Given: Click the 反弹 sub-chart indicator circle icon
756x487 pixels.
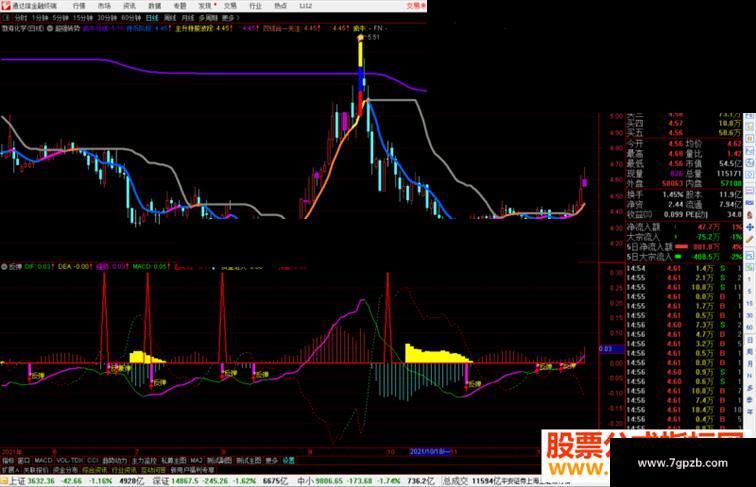Looking at the screenshot, I should 4,267.
